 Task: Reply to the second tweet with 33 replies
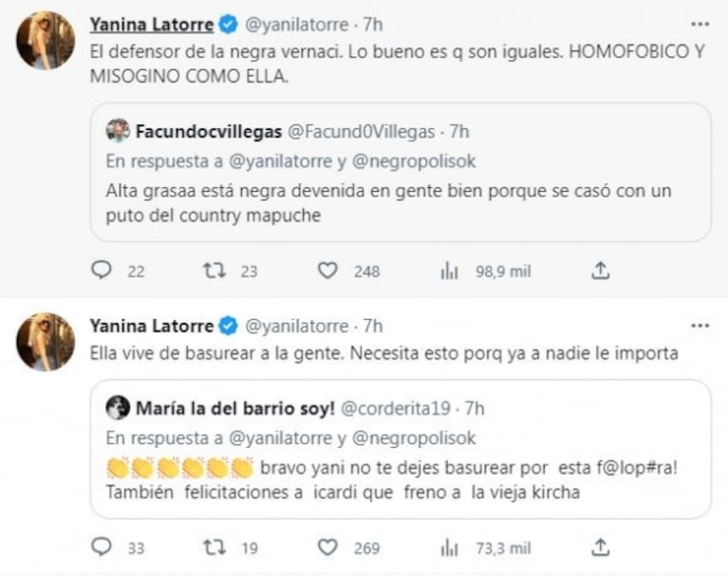click(x=102, y=548)
